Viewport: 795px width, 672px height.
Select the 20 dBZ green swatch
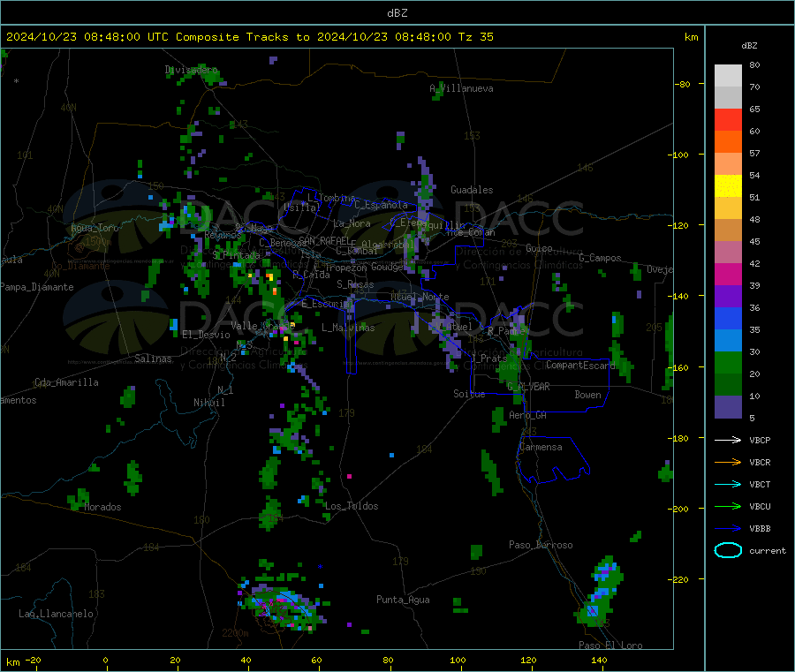click(x=728, y=362)
